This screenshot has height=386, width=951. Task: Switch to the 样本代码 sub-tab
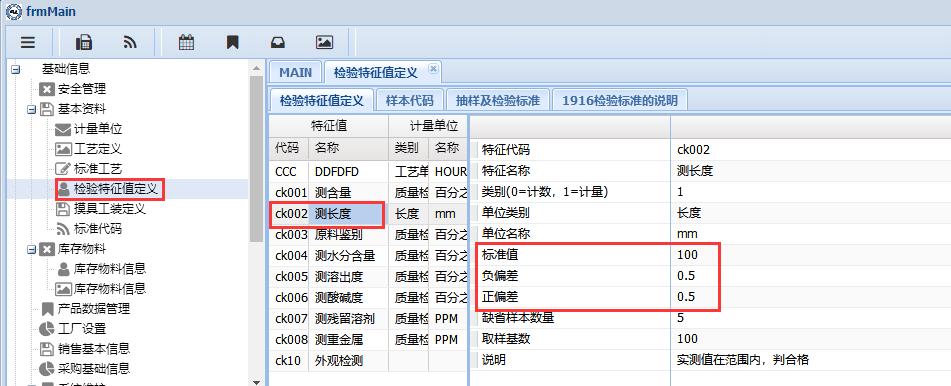pyautogui.click(x=409, y=101)
